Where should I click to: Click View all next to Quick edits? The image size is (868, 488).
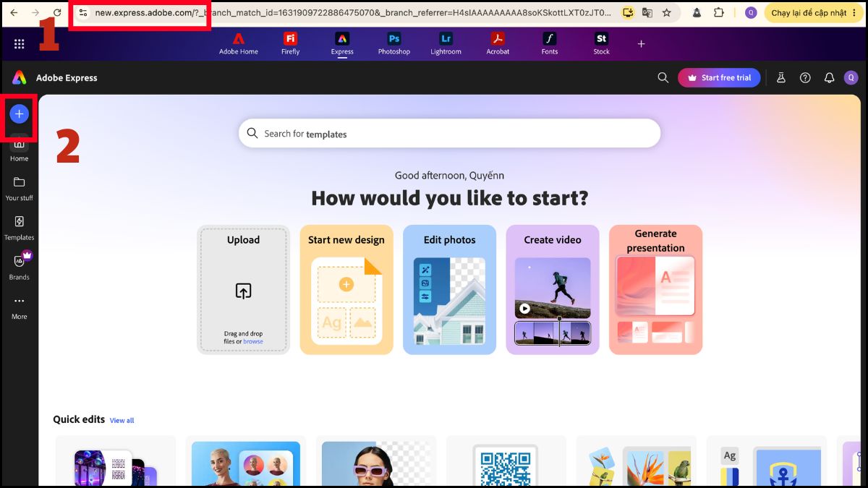coord(122,420)
